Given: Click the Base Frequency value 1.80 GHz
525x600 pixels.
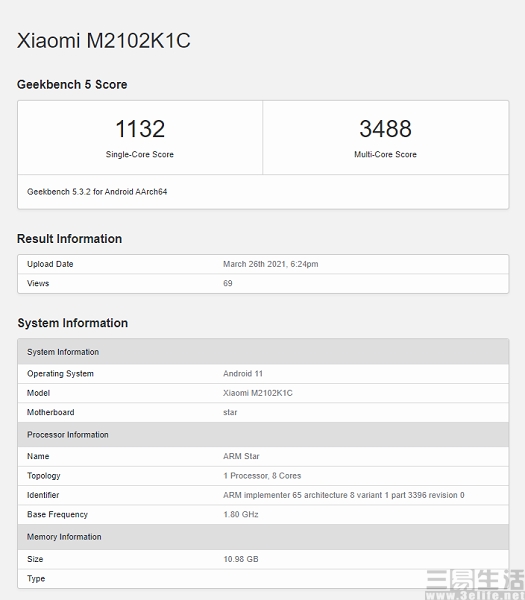Looking at the screenshot, I should (241, 514).
